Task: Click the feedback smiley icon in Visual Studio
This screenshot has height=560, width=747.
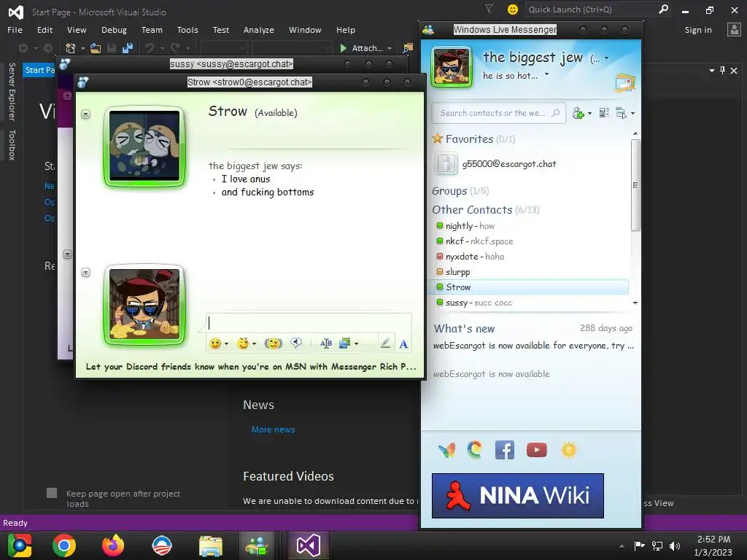Action: pos(513,9)
